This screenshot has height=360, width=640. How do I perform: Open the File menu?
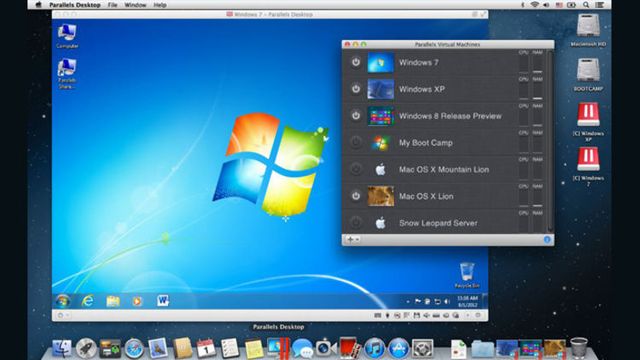112,5
